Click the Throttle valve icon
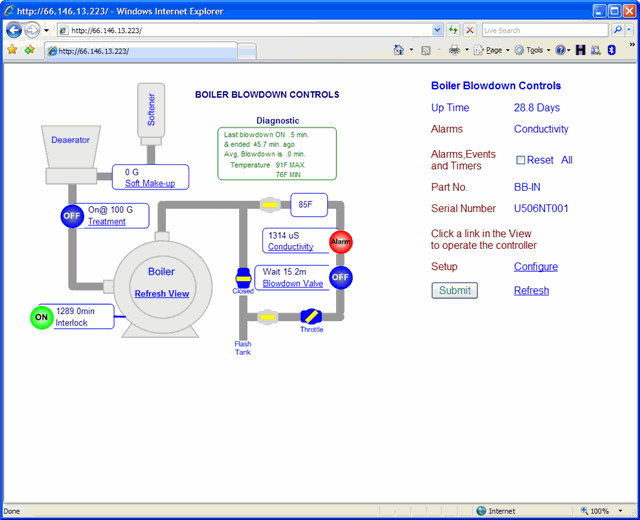The height and width of the screenshot is (520, 640). click(x=311, y=316)
